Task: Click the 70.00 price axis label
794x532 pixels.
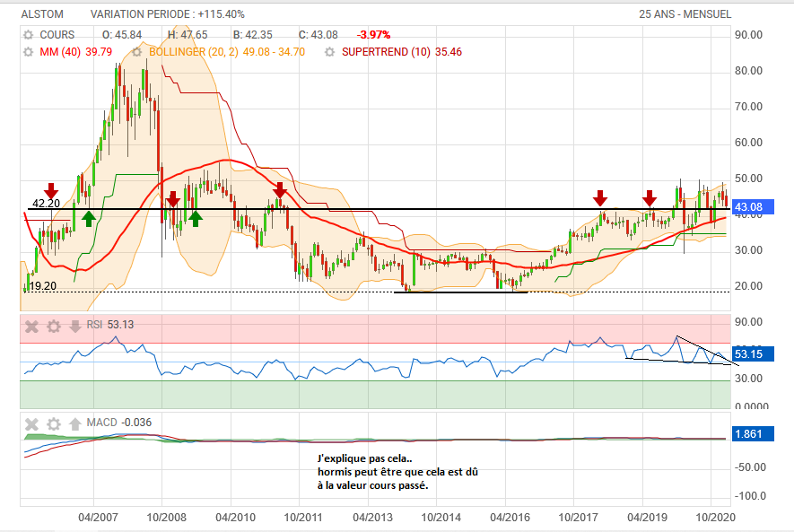Action: click(x=748, y=107)
